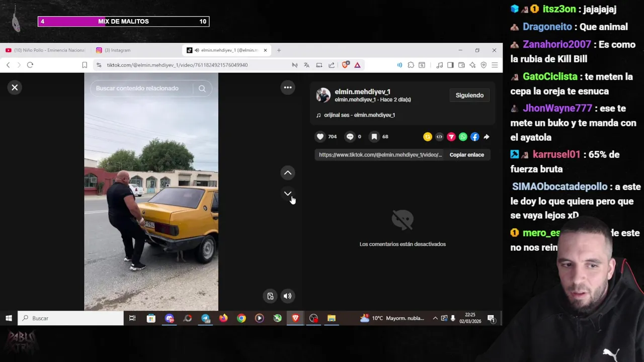Toggle the video sound with speaker icon
Viewport: 644px width, 362px height.
tap(287, 296)
